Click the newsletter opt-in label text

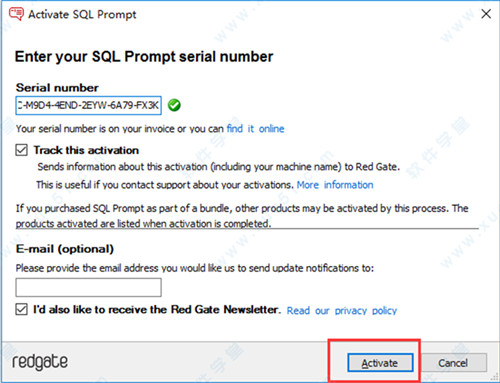click(x=156, y=310)
